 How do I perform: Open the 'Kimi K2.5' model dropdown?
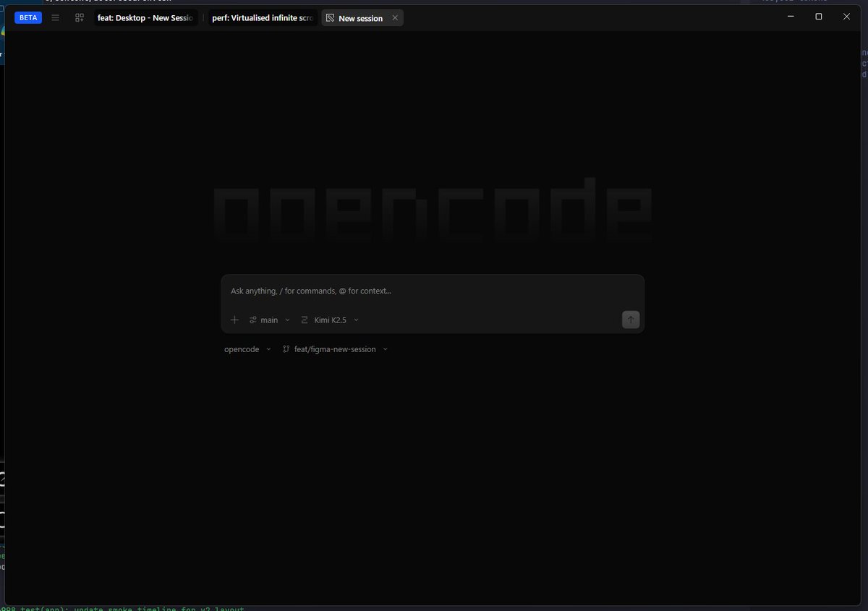[330, 320]
